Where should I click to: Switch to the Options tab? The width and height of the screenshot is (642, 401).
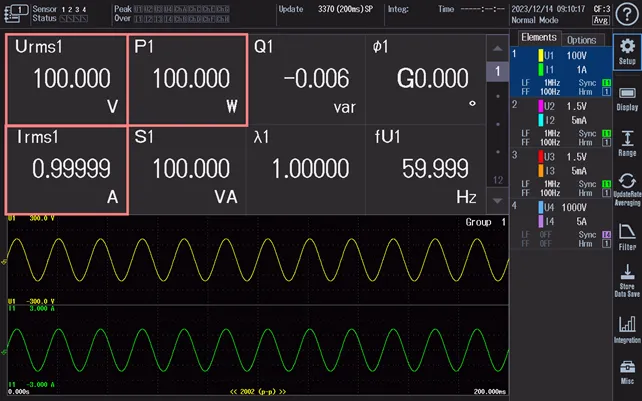[581, 40]
